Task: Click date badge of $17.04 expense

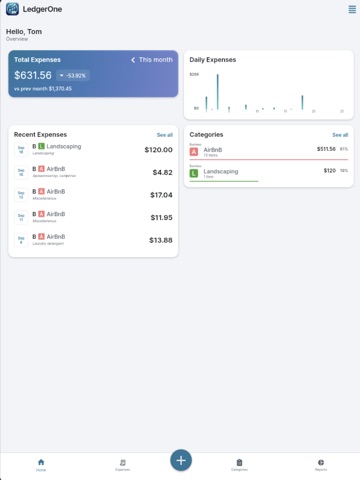Action: tap(21, 195)
